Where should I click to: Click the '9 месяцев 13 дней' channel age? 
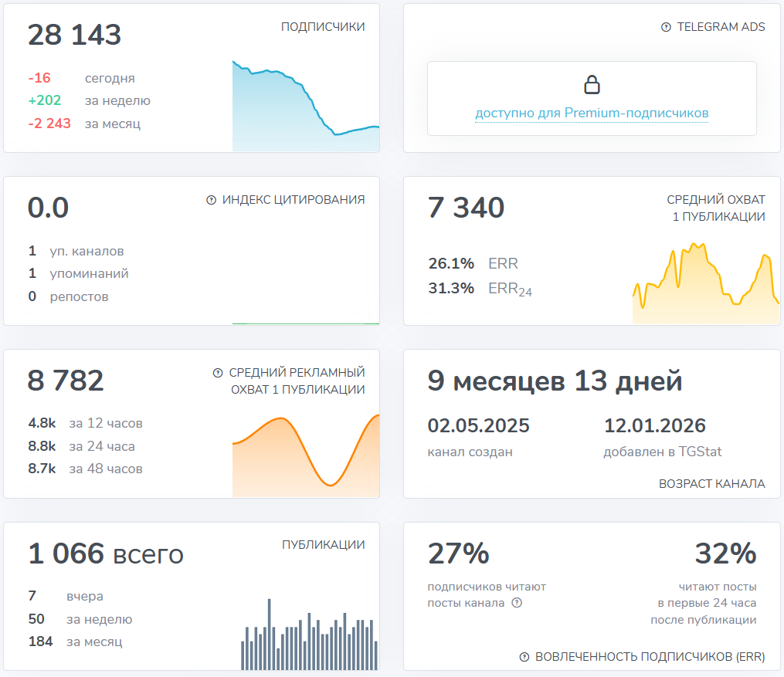pyautogui.click(x=555, y=381)
